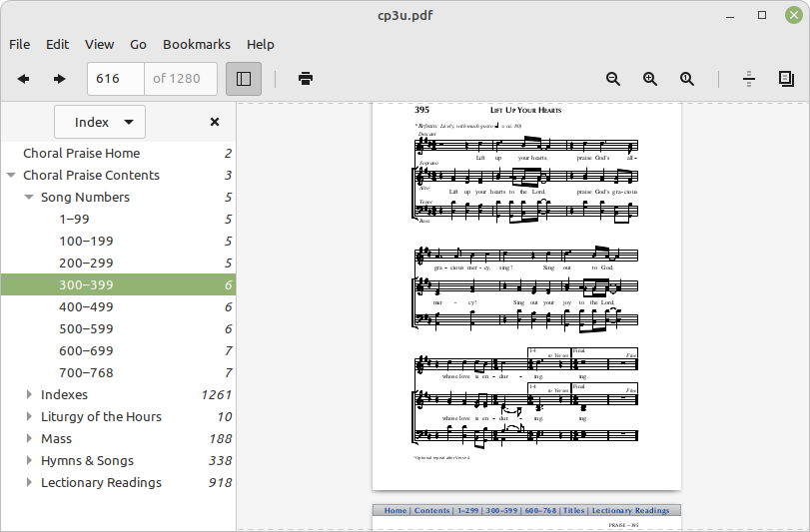The image size is (810, 532).
Task: Select the 100–199 song range
Action: [118, 241]
